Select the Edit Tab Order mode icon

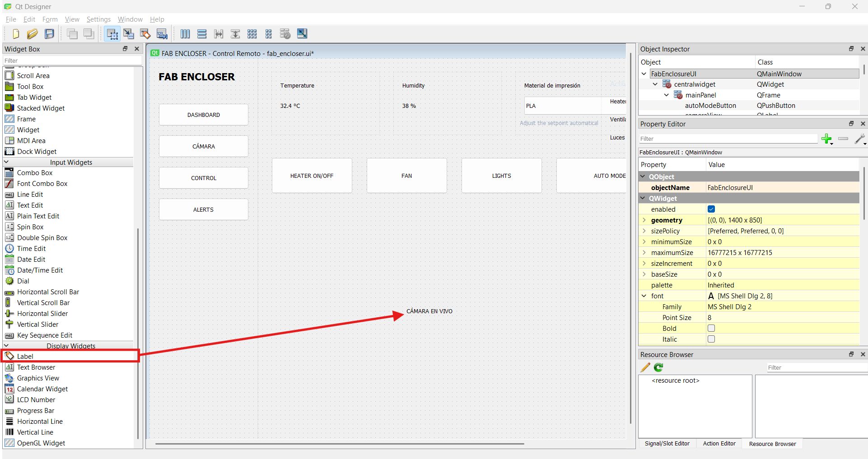(162, 34)
